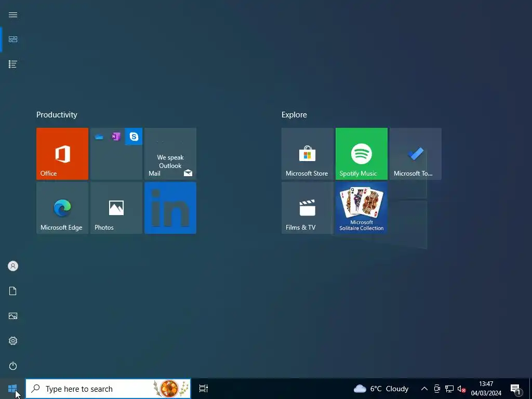Open the Mail tile
This screenshot has width=532, height=399.
click(x=170, y=154)
